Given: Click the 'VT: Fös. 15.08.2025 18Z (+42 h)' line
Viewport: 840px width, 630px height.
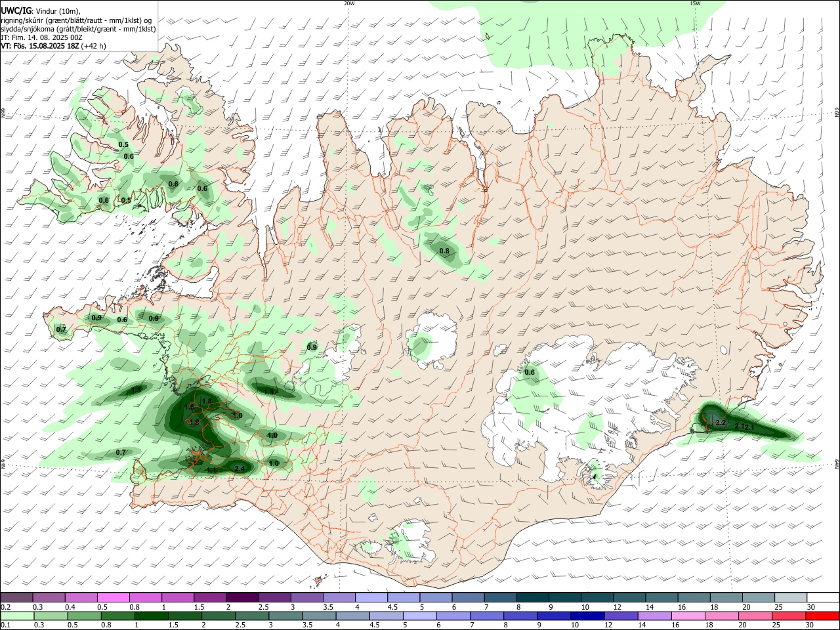Looking at the screenshot, I should [53, 46].
